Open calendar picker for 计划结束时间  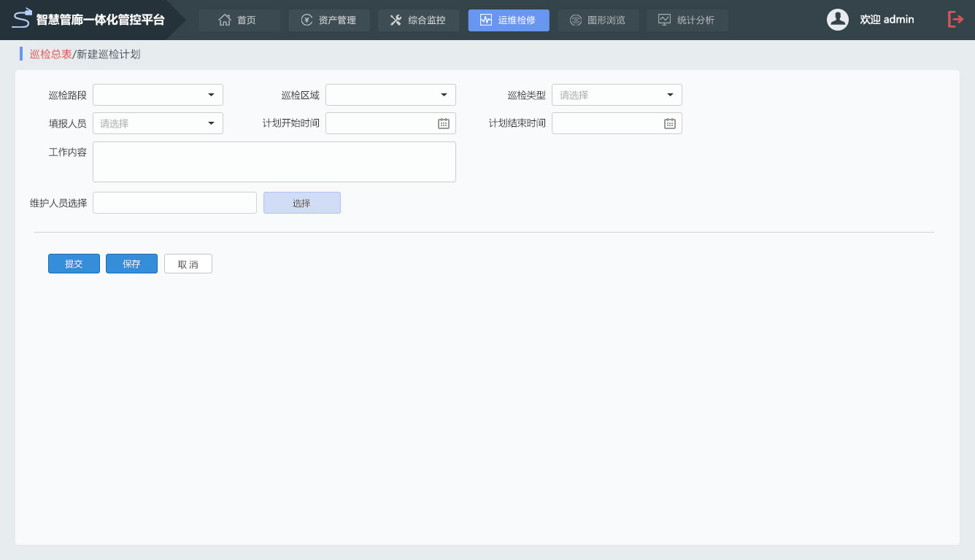click(669, 124)
